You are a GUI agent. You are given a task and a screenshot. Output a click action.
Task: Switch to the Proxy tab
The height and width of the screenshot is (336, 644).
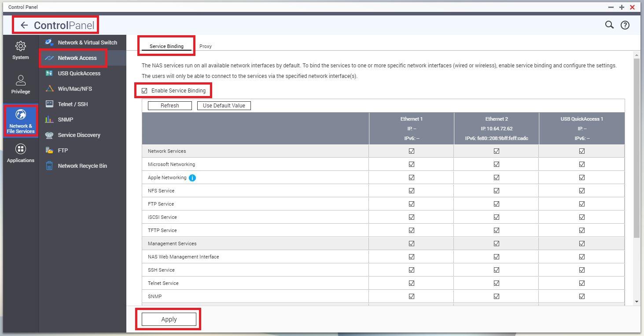tap(206, 46)
